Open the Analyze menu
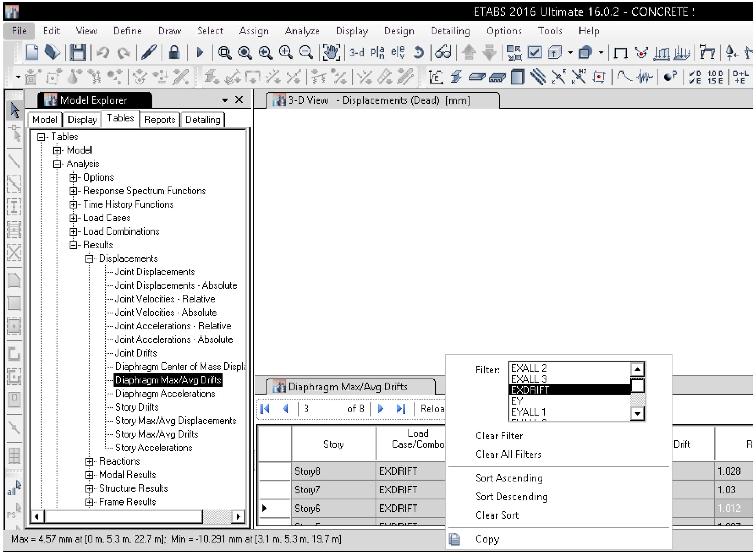Image resolution: width=756 pixels, height=554 pixels. (x=302, y=31)
